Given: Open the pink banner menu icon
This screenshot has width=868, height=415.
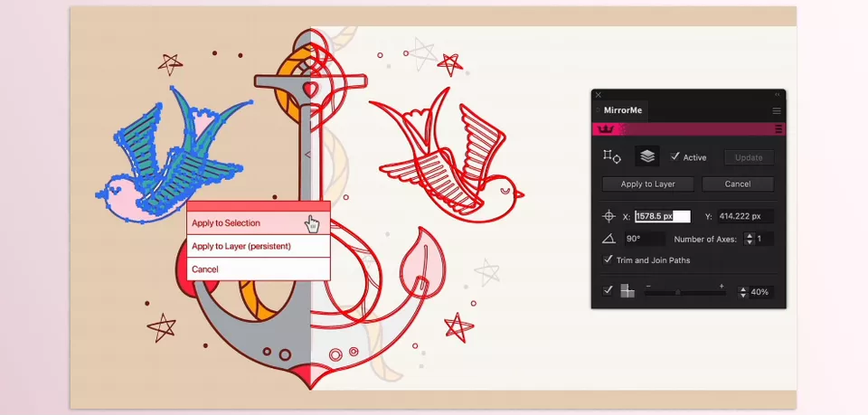Looking at the screenshot, I should [778, 129].
